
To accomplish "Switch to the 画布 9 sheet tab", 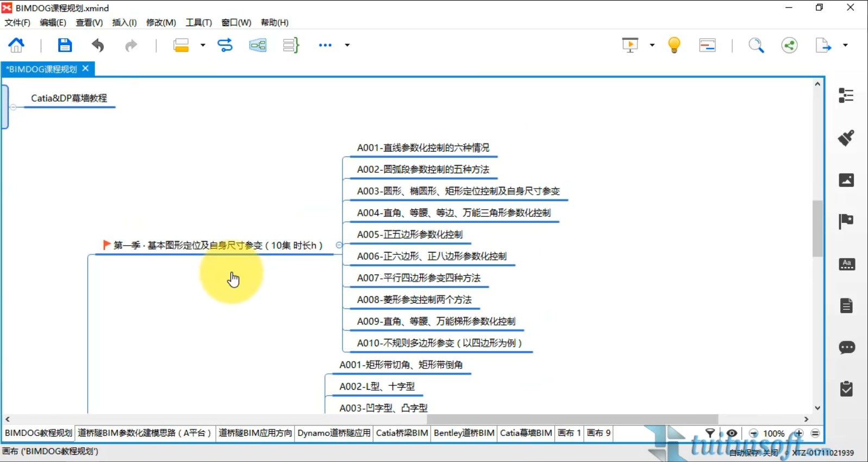I will pyautogui.click(x=598, y=433).
